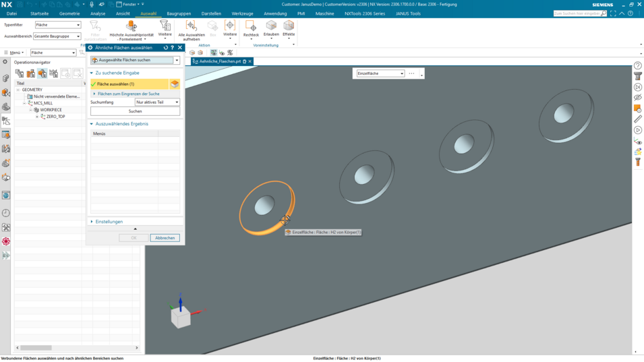Viewport: 644px width, 362px height.
Task: Open the Assembly Navigator in the resource bar
Action: (x=6, y=78)
